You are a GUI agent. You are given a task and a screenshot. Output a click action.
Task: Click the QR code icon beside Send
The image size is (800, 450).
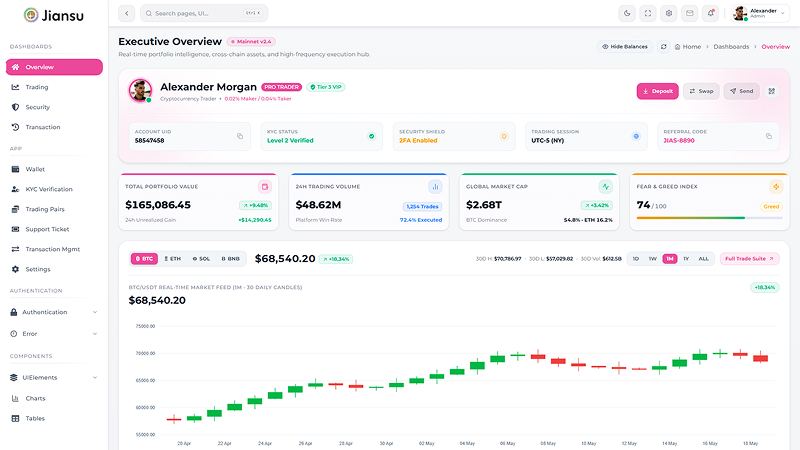(772, 91)
